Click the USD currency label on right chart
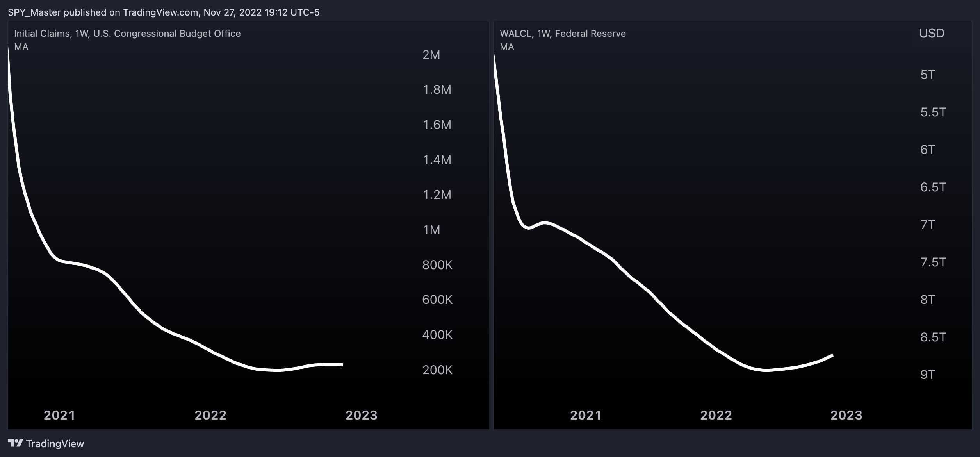The image size is (980, 457). [932, 33]
